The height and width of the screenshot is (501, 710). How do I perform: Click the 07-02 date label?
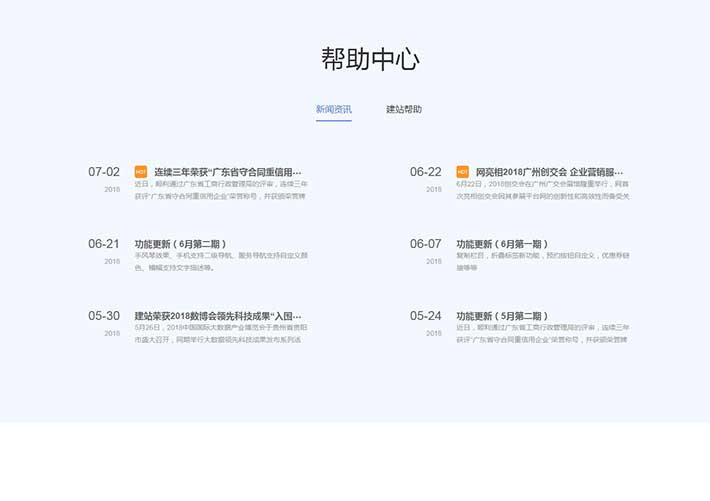(x=104, y=172)
